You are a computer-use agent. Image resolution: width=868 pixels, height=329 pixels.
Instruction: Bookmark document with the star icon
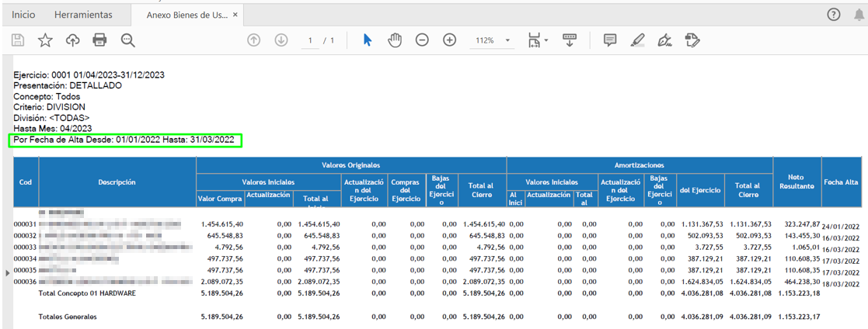point(45,40)
